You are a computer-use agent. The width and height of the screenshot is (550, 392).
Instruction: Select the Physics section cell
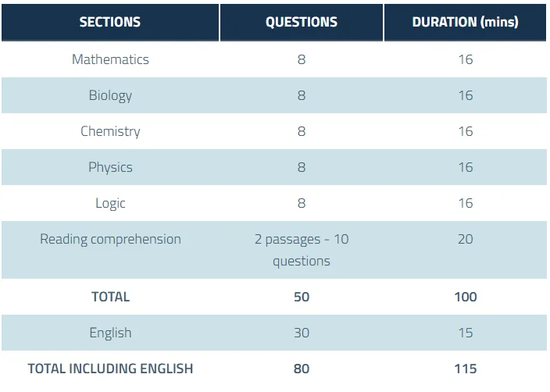[110, 167]
